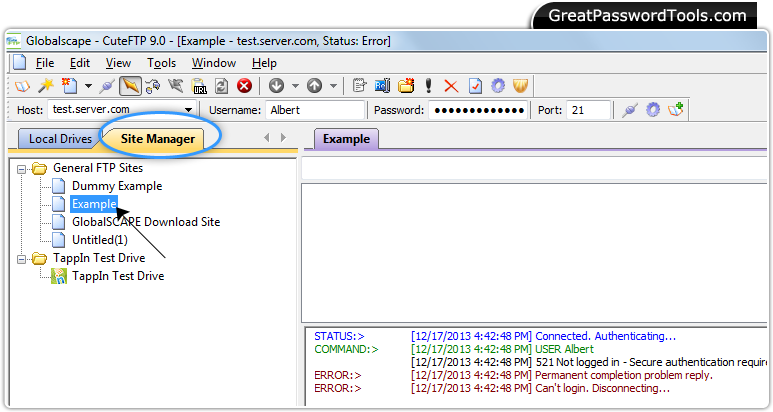Image resolution: width=773 pixels, height=412 pixels.
Task: Select the Untitled(1) site
Action: pyautogui.click(x=100, y=240)
